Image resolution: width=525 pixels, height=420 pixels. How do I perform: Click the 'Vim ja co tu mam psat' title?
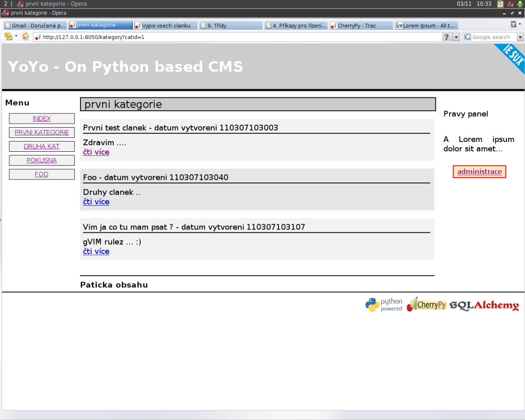click(194, 227)
